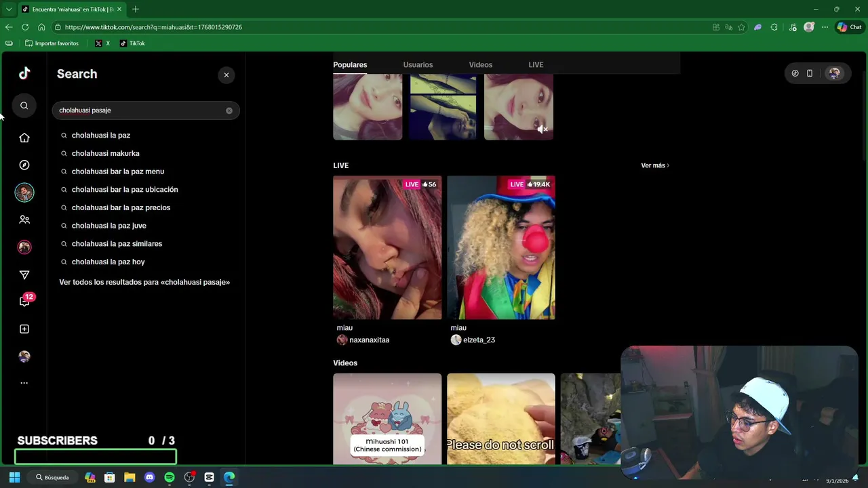Select suggestion 'cholahuasi la paz'
868x488 pixels.
coord(101,136)
